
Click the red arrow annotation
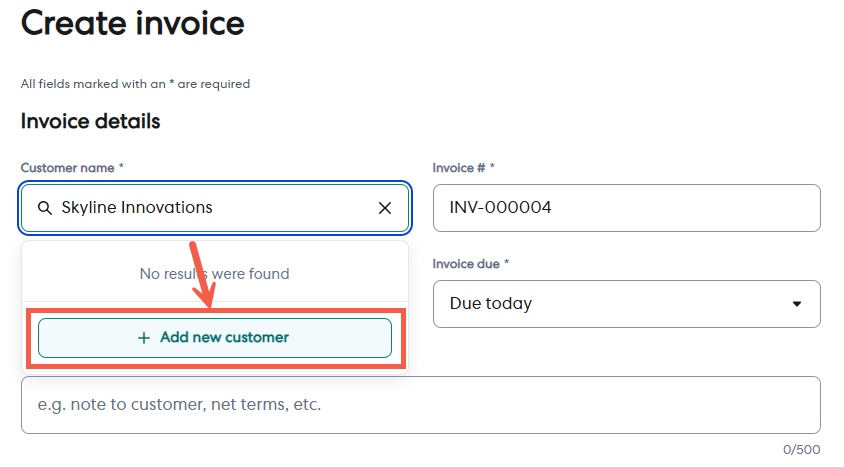pos(202,272)
